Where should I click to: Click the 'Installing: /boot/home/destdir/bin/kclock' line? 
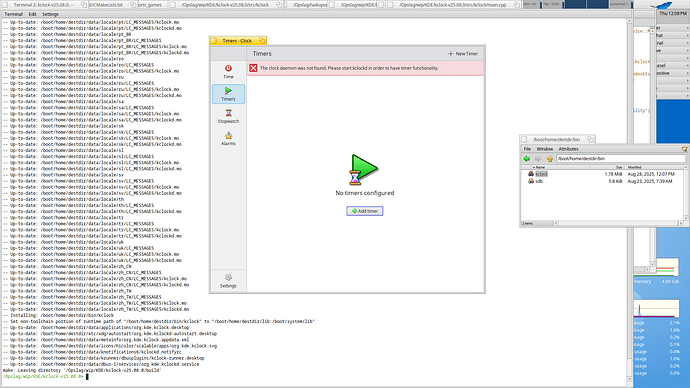(58, 315)
